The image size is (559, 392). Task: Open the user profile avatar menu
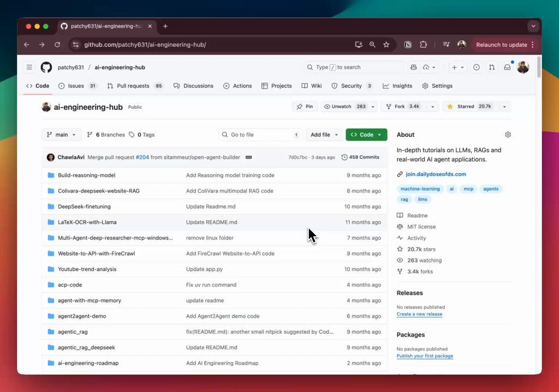(x=523, y=67)
